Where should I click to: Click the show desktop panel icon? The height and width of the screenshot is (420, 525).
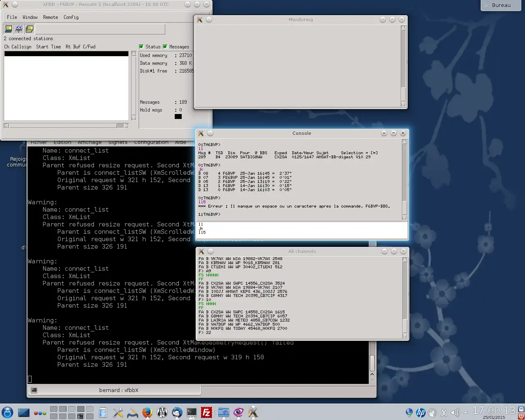(24, 412)
